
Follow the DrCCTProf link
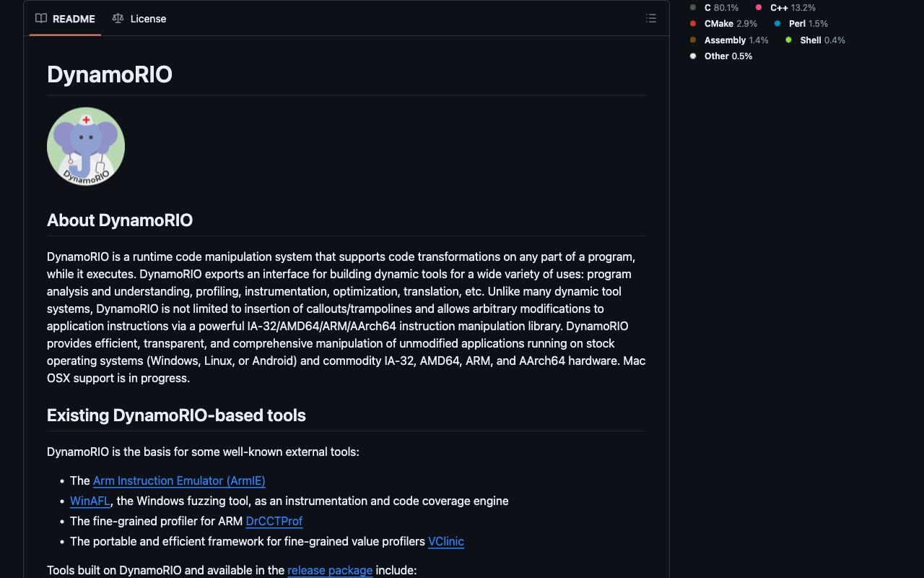274,521
